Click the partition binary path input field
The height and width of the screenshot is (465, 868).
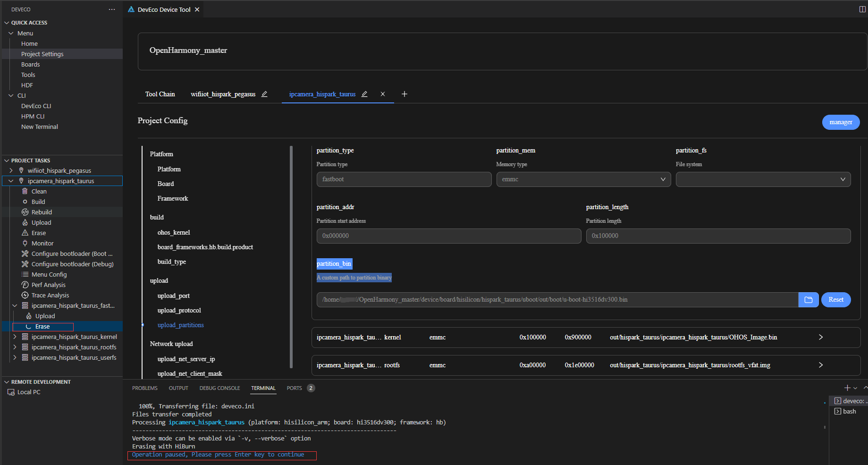(557, 300)
